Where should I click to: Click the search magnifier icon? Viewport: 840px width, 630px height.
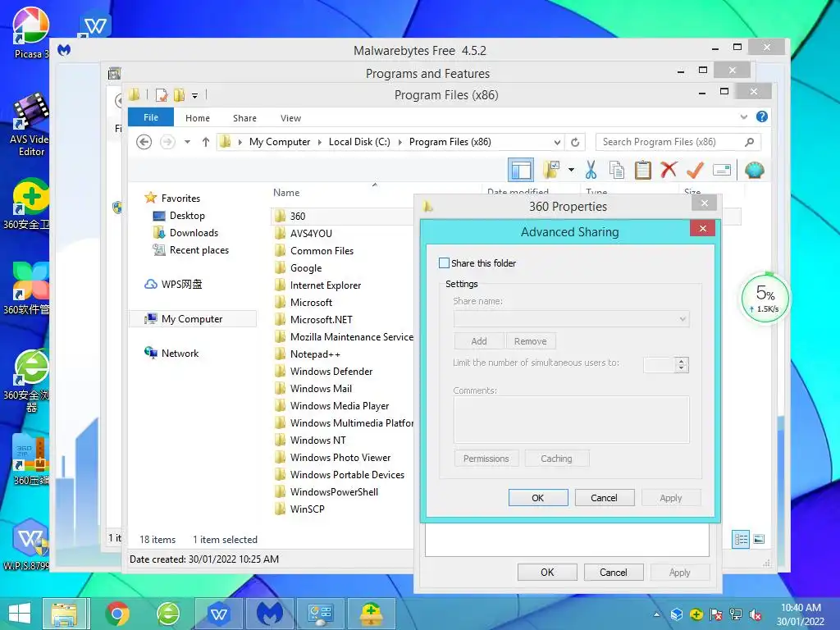pos(750,142)
